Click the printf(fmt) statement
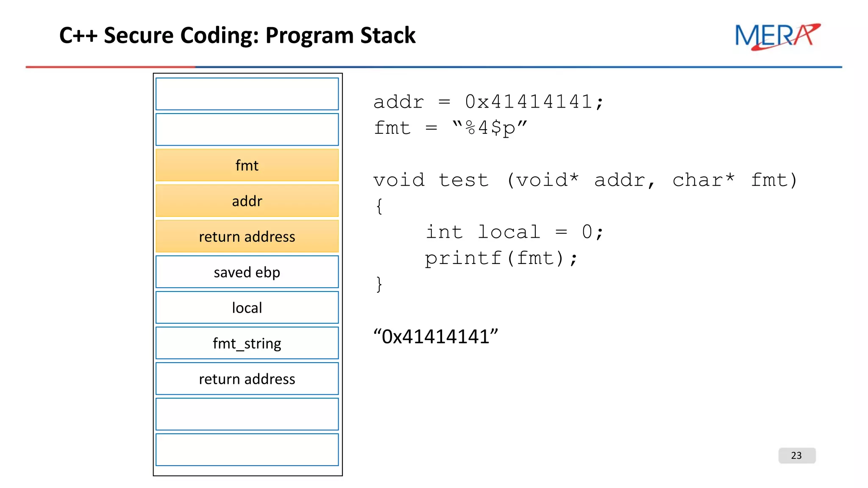This screenshot has height=488, width=868. (501, 258)
